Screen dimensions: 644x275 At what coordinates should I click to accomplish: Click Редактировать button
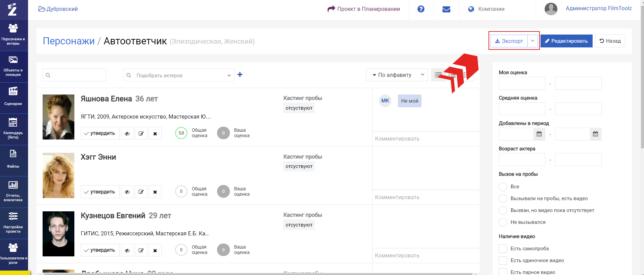(566, 41)
